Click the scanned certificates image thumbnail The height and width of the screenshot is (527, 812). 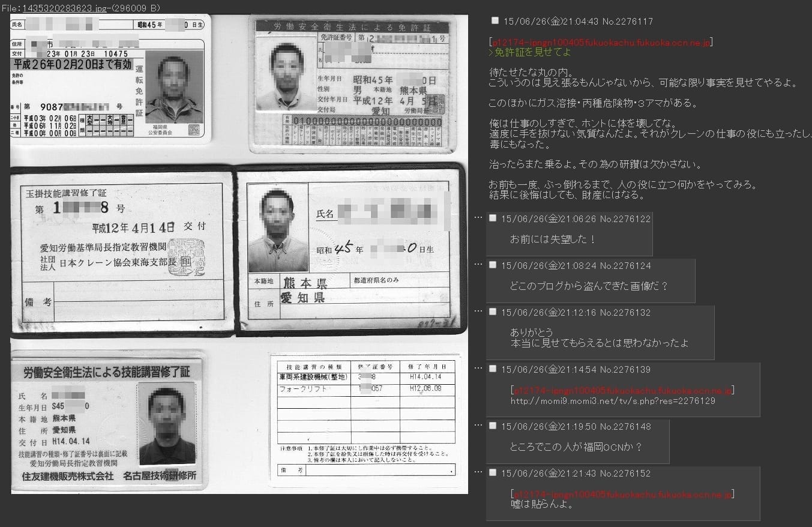tap(239, 254)
